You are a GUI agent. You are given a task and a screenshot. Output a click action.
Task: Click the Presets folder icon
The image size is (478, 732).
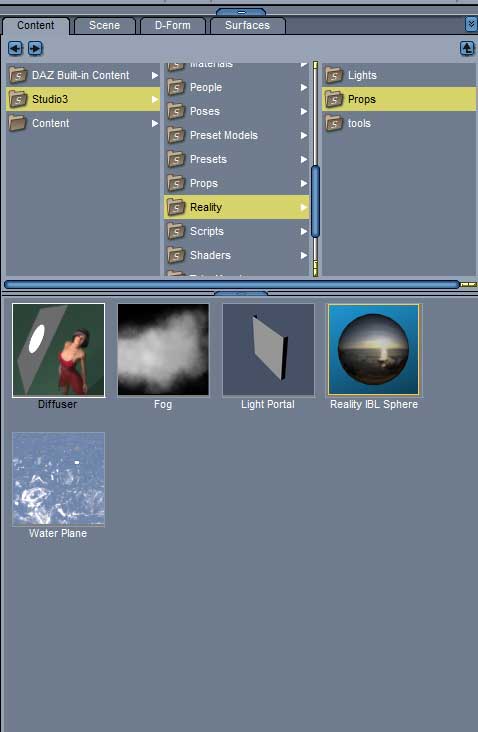coord(176,159)
